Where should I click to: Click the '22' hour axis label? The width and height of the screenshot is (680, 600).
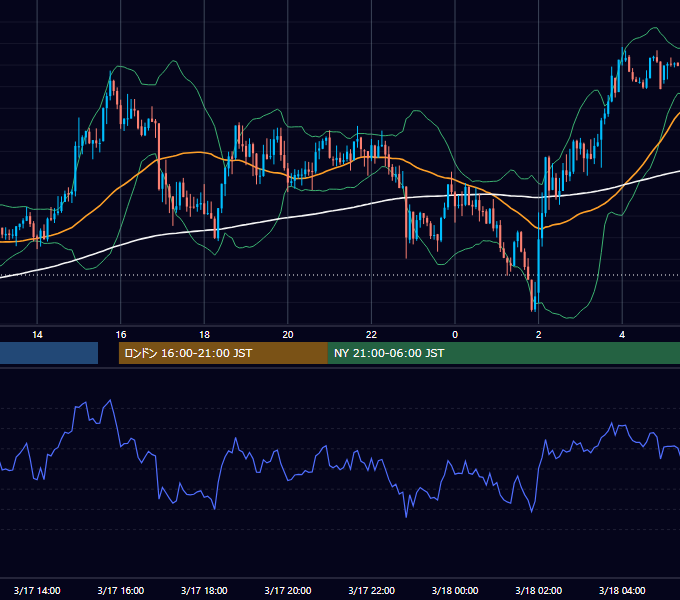pos(371,335)
